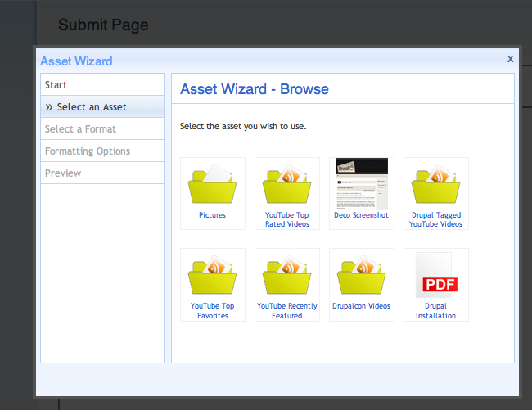Open the Formatting Options step
Screen dimensions: 532x410
point(102,151)
